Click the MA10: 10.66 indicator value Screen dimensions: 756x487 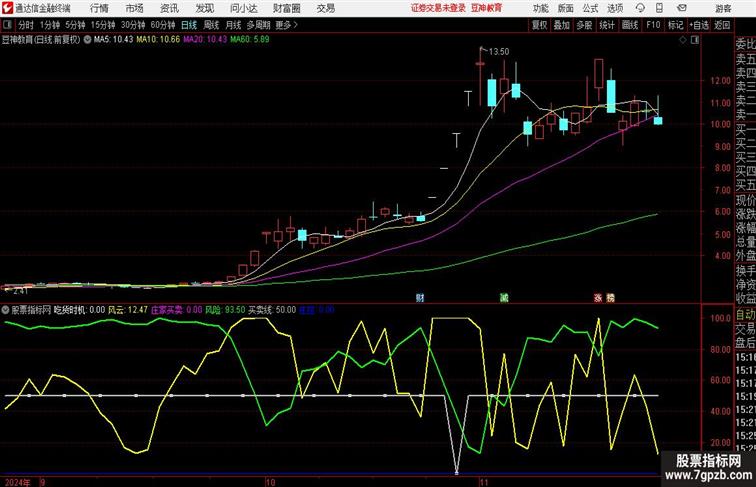coord(158,40)
